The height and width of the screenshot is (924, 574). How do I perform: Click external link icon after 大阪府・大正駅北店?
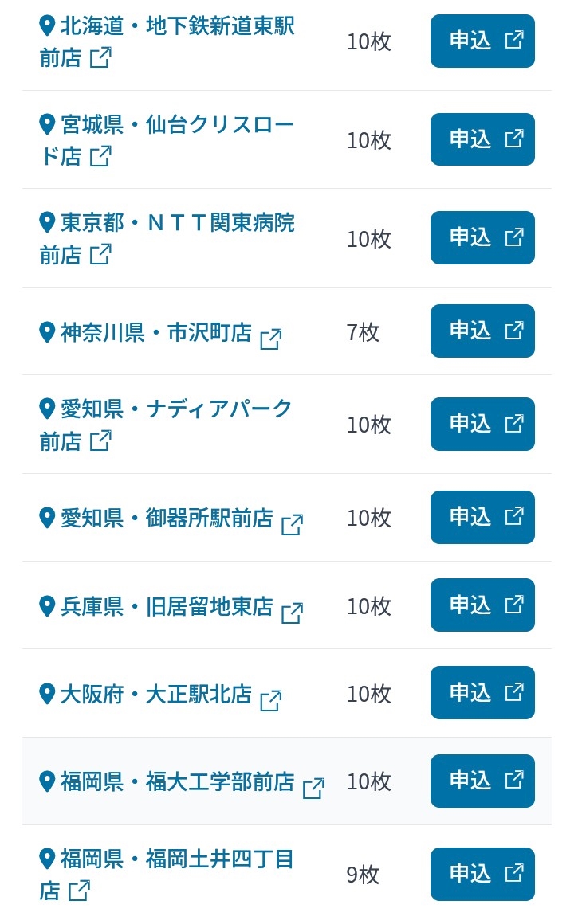[271, 700]
